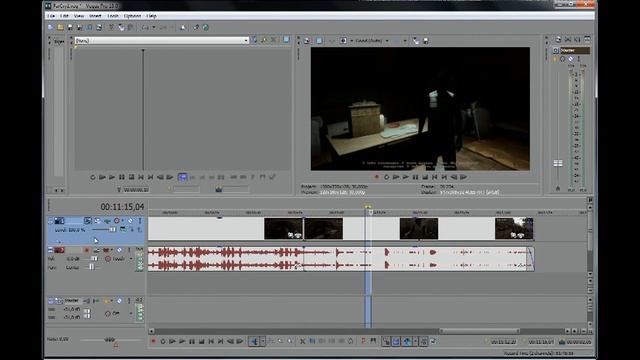The image size is (640, 360).
Task: Click the main timeline timecode display 00:11:15,04
Action: 122,207
